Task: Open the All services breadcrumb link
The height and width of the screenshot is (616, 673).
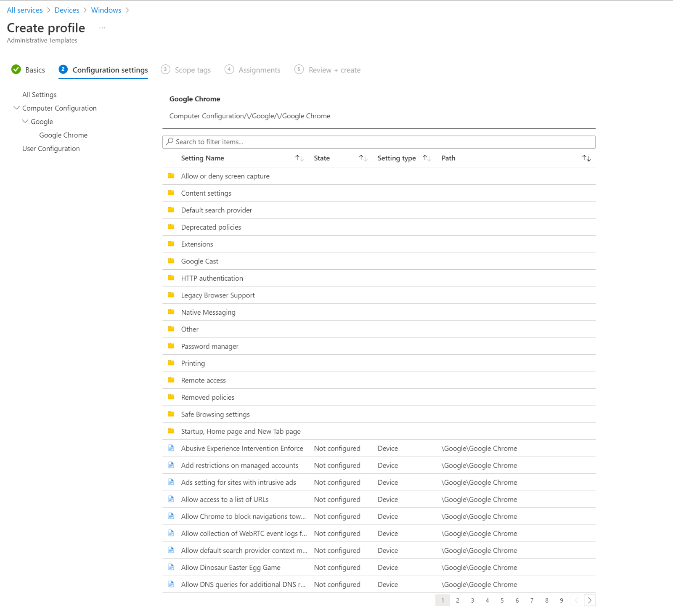Action: coord(25,10)
